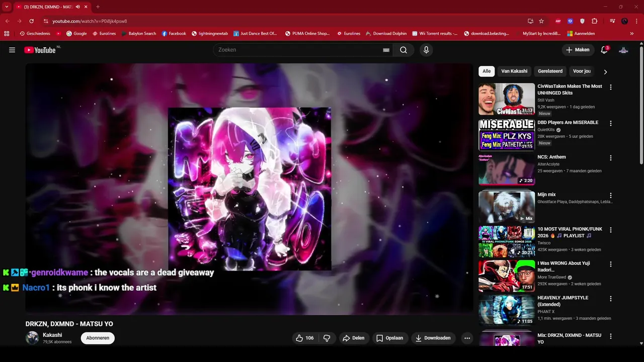Open the Chrome profile avatar
This screenshot has width=644, height=362.
(624, 21)
